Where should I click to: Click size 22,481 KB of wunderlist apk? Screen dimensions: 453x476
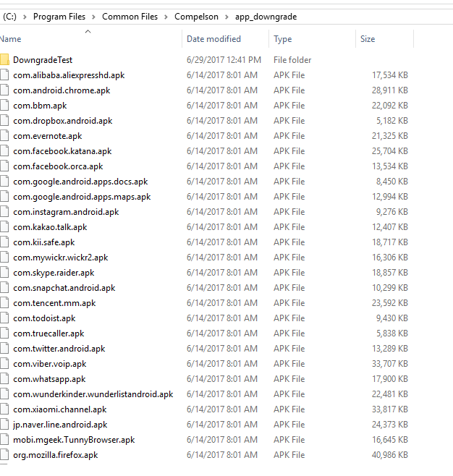pyautogui.click(x=390, y=394)
